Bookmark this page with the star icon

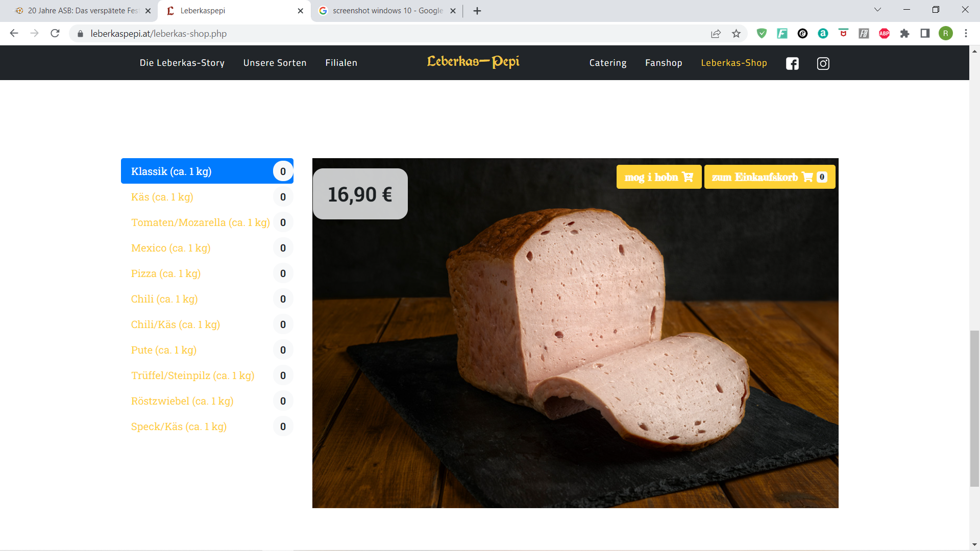point(736,34)
